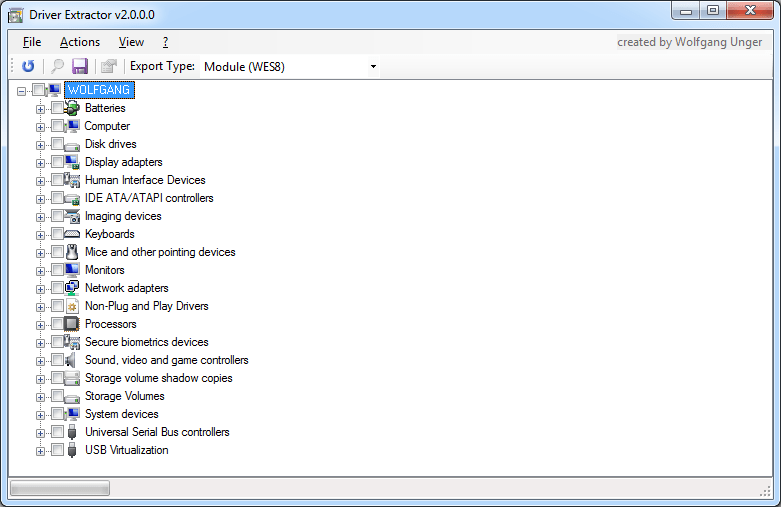Expand the Universal Serial Bus controllers node
Image resolution: width=781 pixels, height=507 pixels.
pyautogui.click(x=40, y=433)
